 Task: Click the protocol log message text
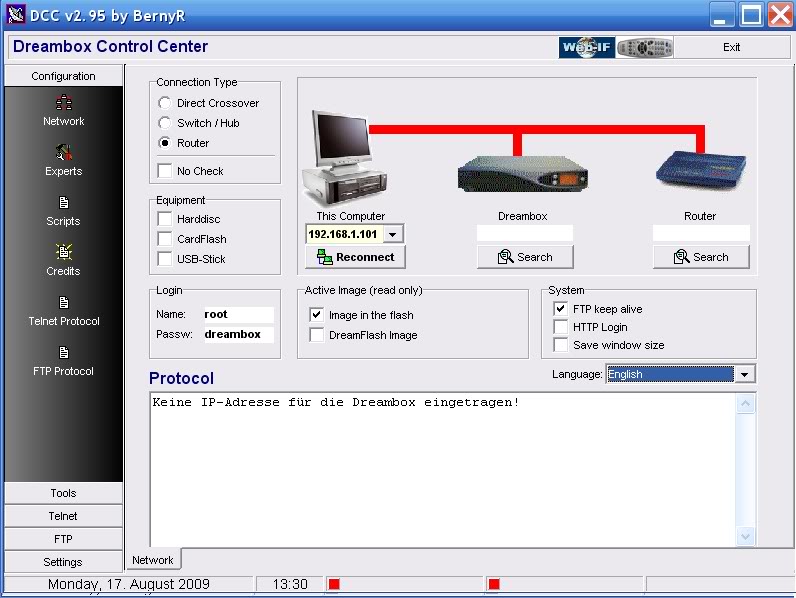click(x=335, y=403)
